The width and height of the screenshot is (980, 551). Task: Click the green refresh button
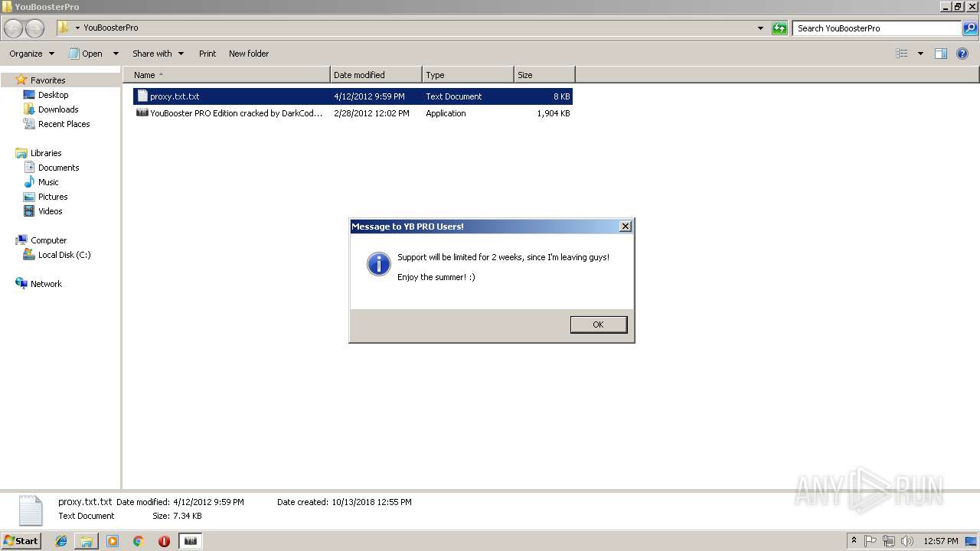coord(779,28)
